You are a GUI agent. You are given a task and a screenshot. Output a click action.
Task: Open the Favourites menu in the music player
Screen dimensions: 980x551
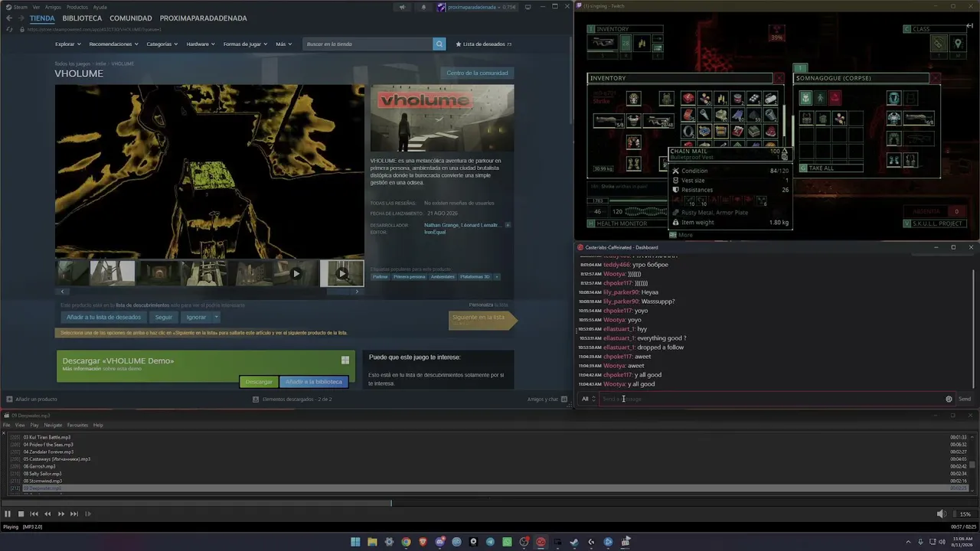click(x=77, y=425)
